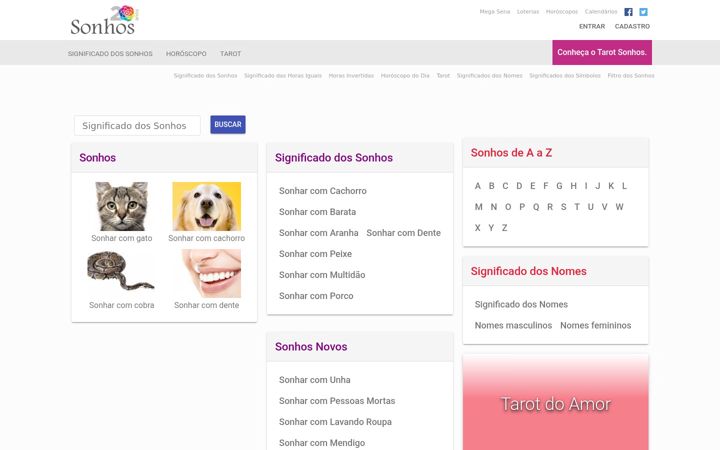
Task: Open Sonhar com Multidão link
Action: (322, 275)
